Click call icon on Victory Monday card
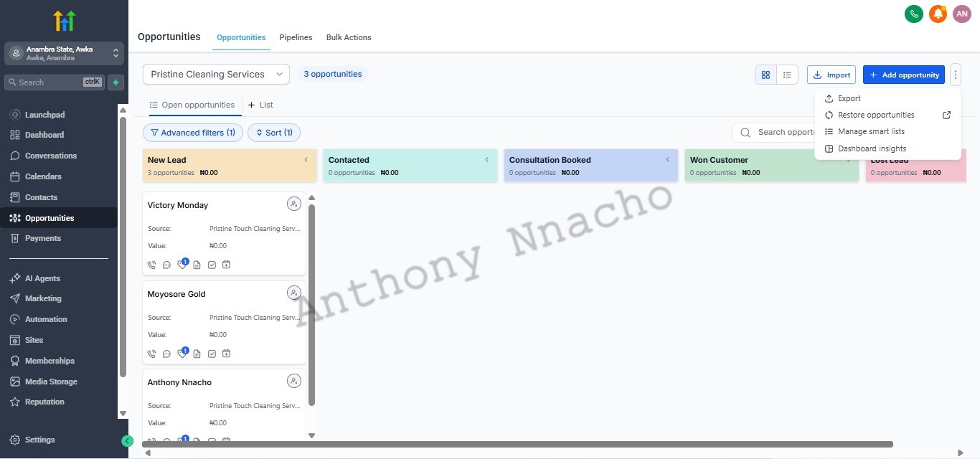 [x=151, y=265]
